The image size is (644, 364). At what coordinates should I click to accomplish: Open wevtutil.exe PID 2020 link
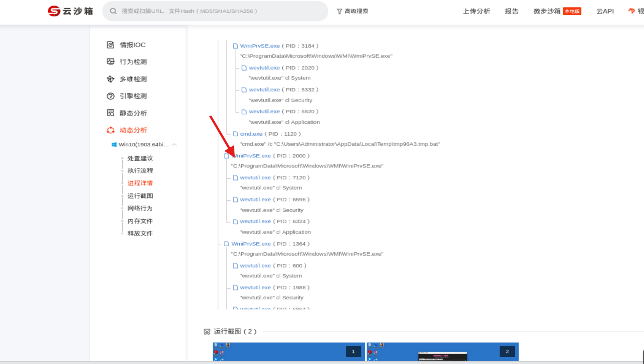264,68
